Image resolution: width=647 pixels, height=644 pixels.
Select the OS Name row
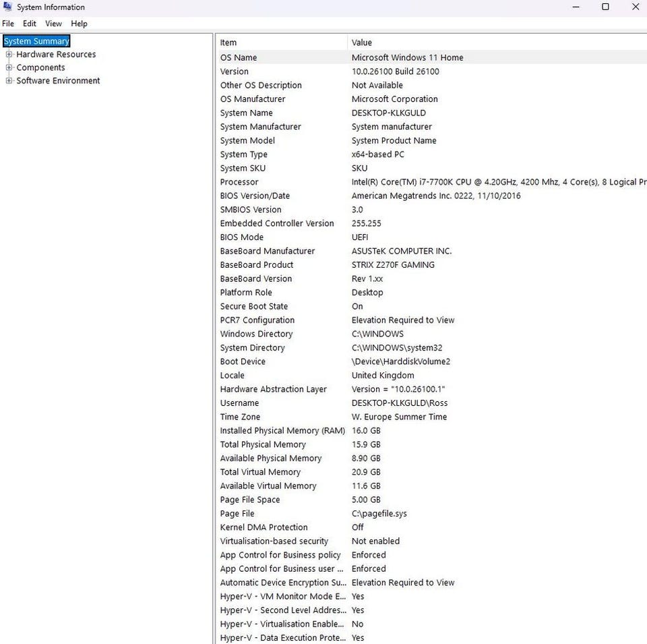[239, 58]
